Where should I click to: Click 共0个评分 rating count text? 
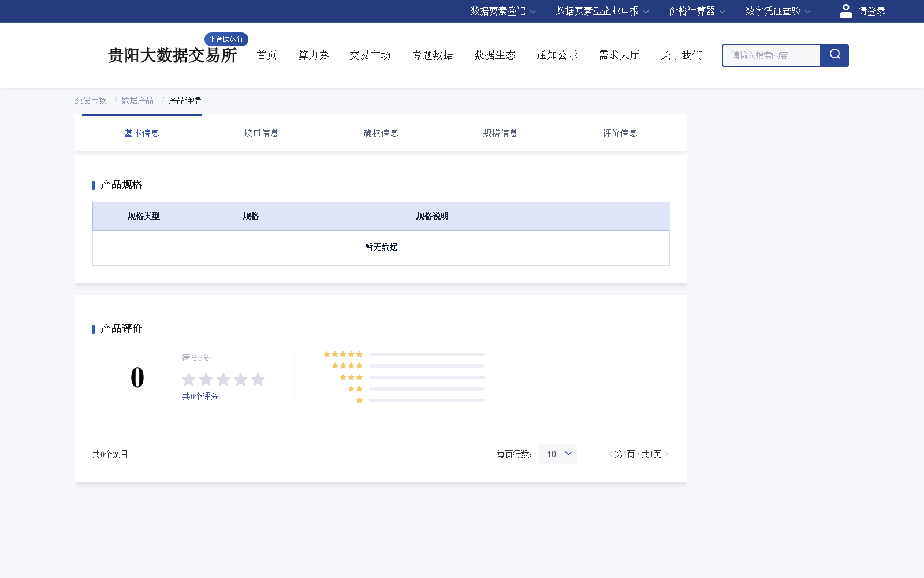pos(200,397)
